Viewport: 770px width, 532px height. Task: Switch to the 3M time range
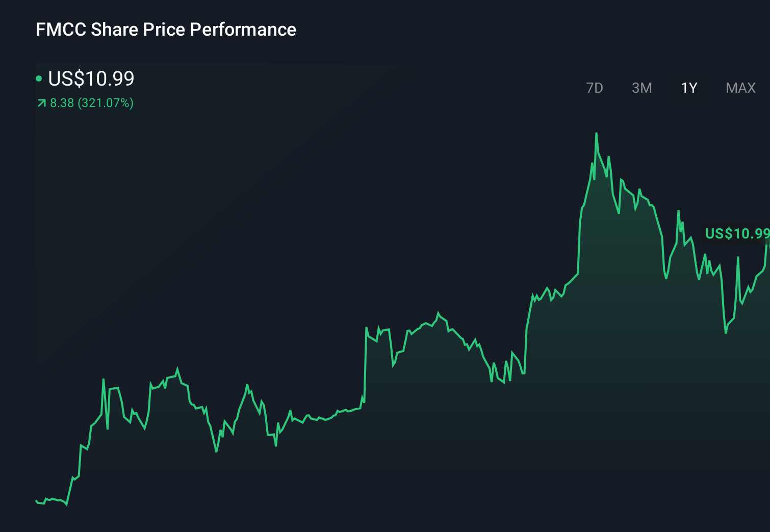pos(642,88)
